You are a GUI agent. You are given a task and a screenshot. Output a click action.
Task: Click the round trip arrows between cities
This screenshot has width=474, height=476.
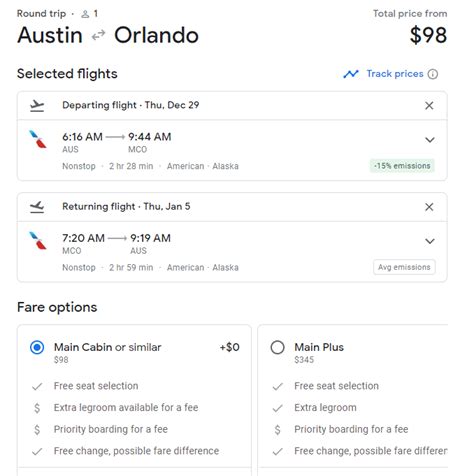99,35
